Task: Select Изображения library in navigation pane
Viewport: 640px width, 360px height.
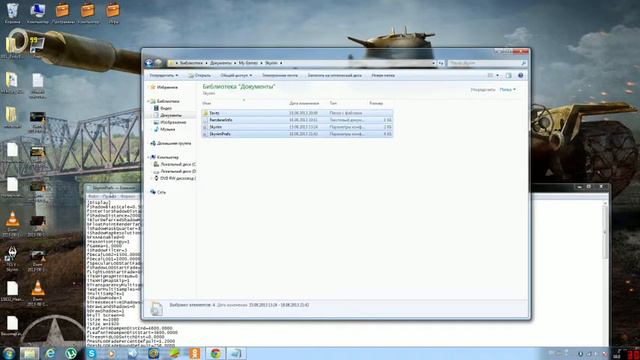Action: click(x=173, y=122)
